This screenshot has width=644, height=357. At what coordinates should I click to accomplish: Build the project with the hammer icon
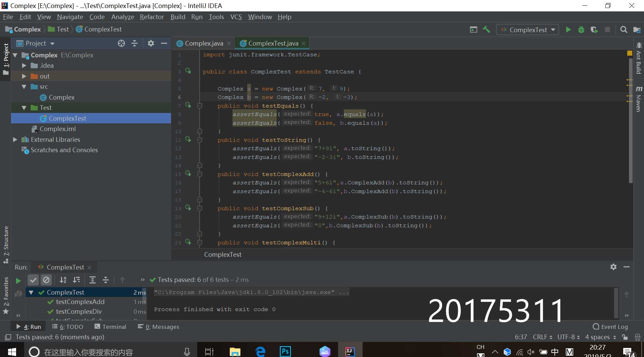coord(486,29)
